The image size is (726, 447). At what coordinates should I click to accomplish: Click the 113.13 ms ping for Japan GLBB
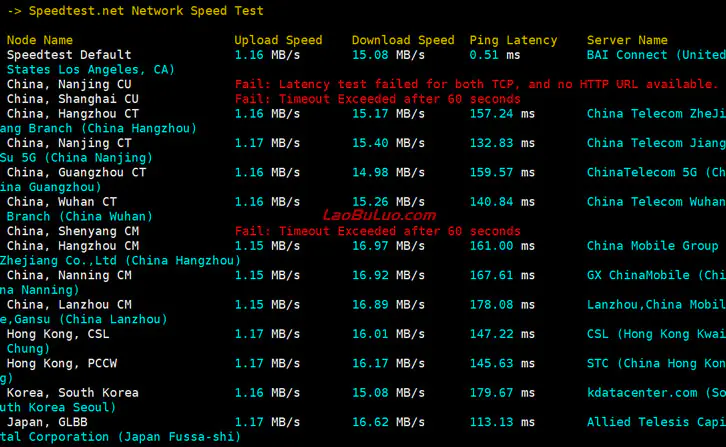point(502,422)
